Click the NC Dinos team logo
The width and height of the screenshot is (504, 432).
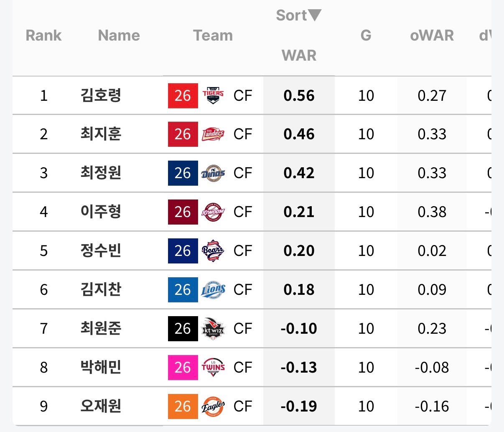(213, 173)
